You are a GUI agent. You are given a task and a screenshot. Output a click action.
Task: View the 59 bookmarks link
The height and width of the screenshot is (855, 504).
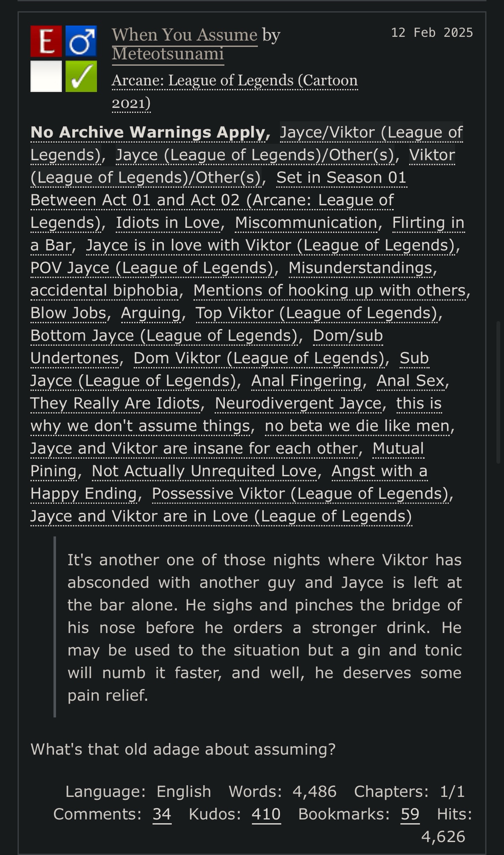(410, 814)
